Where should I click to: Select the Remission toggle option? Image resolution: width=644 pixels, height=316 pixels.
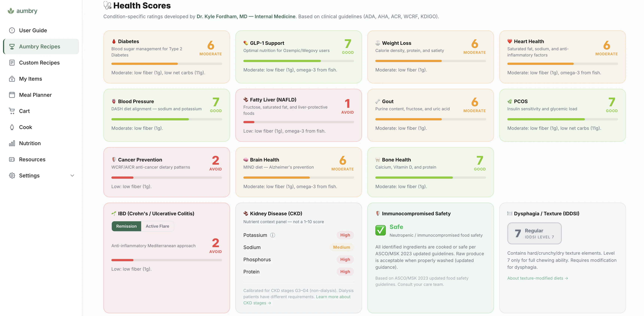[126, 226]
